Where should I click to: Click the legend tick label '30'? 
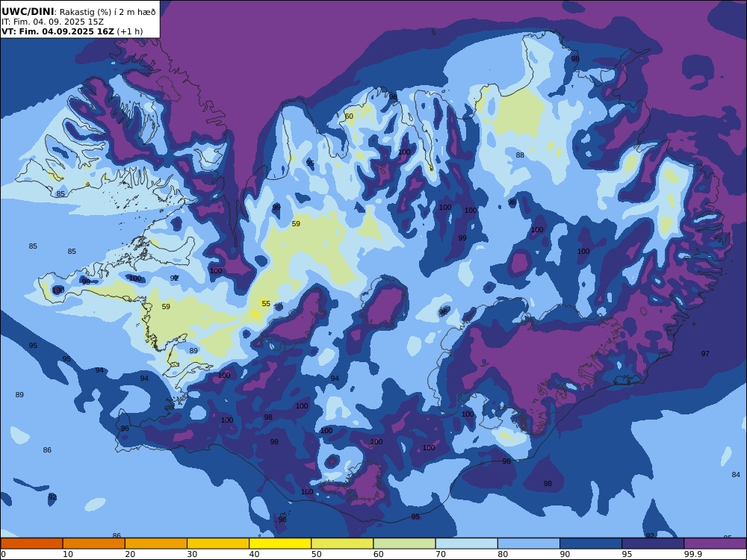click(192, 554)
